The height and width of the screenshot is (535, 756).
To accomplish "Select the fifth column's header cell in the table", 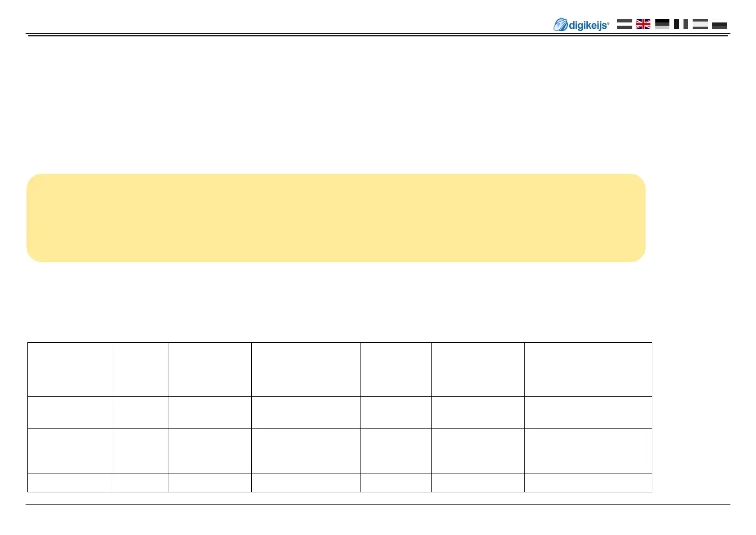I will 396,369.
